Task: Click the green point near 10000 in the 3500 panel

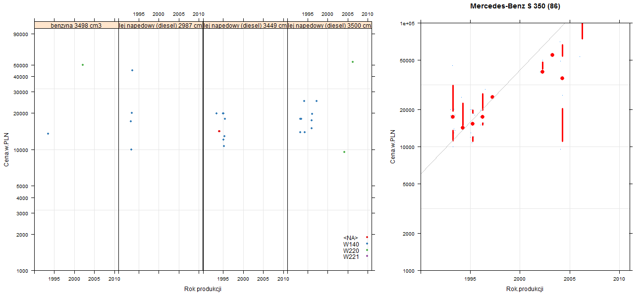Action: (x=344, y=152)
